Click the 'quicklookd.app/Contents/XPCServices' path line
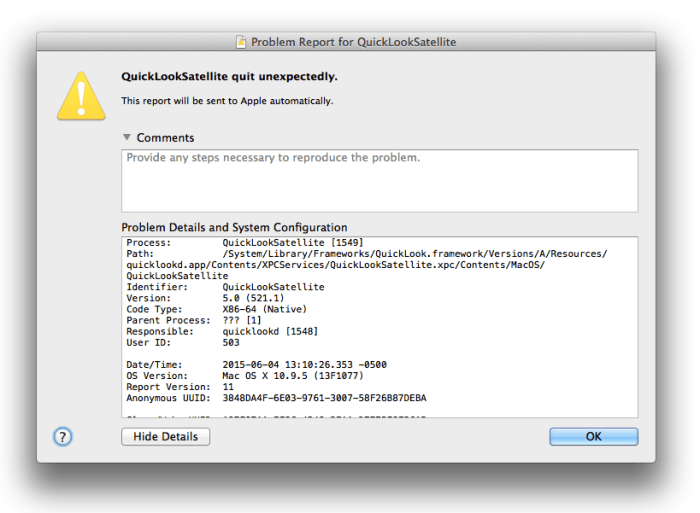Screen dimensions: 700x513 (336, 265)
